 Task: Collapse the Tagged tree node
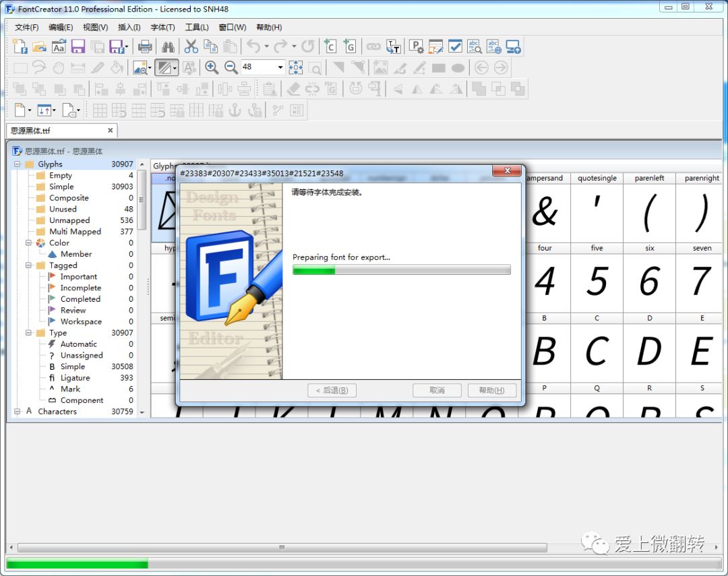click(28, 265)
